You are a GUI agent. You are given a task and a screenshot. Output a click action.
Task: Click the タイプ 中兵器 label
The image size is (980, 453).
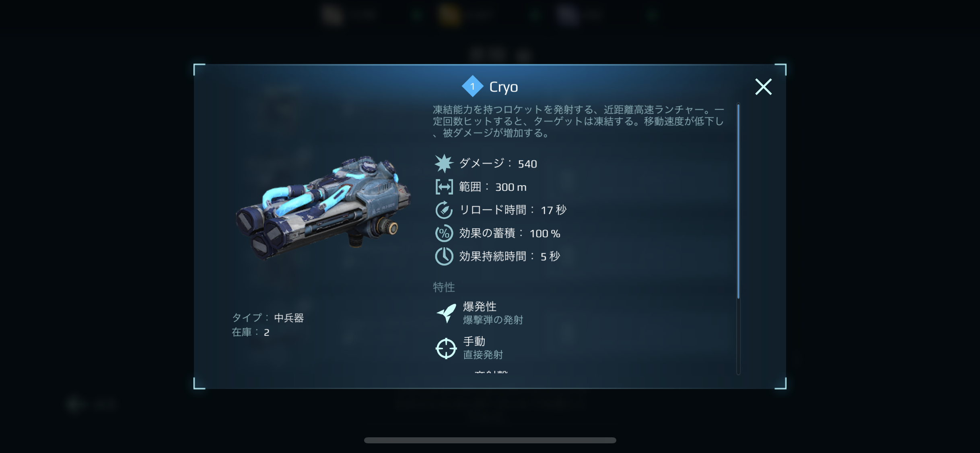268,318
